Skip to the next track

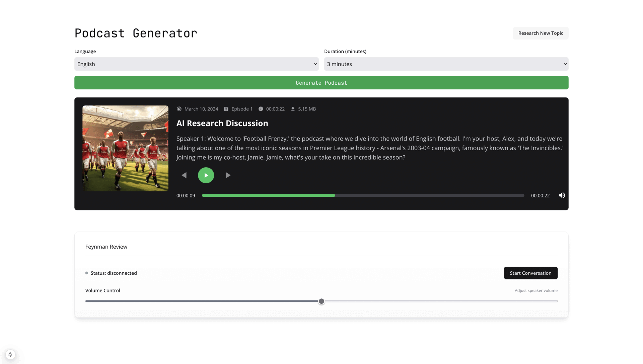coord(228,175)
